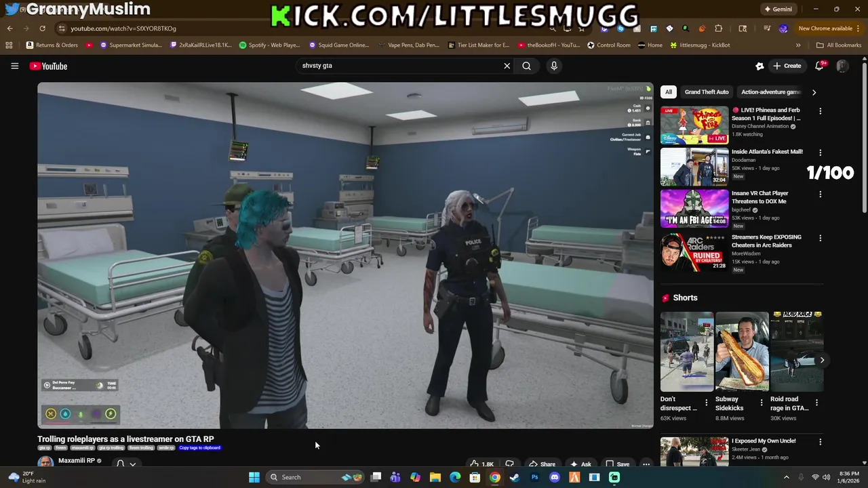
Task: Open Insane VR Chat Player video thumbnail
Action: pyautogui.click(x=694, y=208)
